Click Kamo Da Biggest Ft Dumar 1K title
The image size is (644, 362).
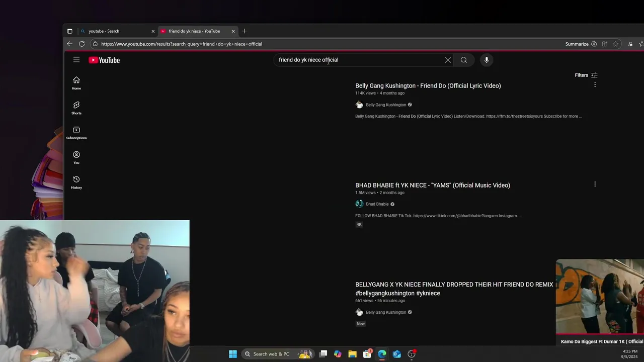pos(602,342)
